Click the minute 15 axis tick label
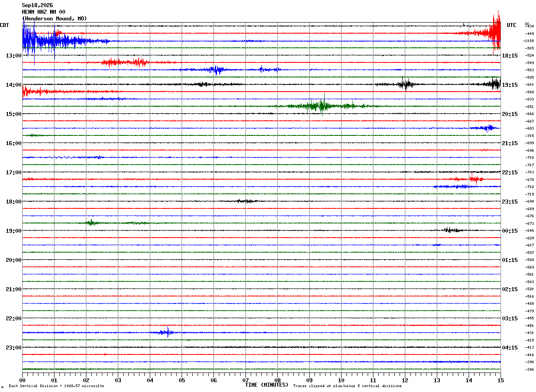This screenshot has height=392, width=536. tap(501, 380)
